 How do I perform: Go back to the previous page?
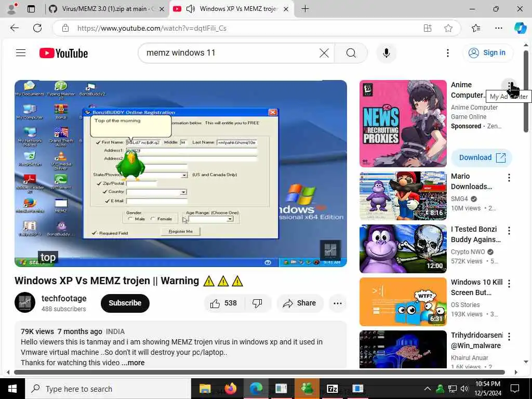coord(14,28)
